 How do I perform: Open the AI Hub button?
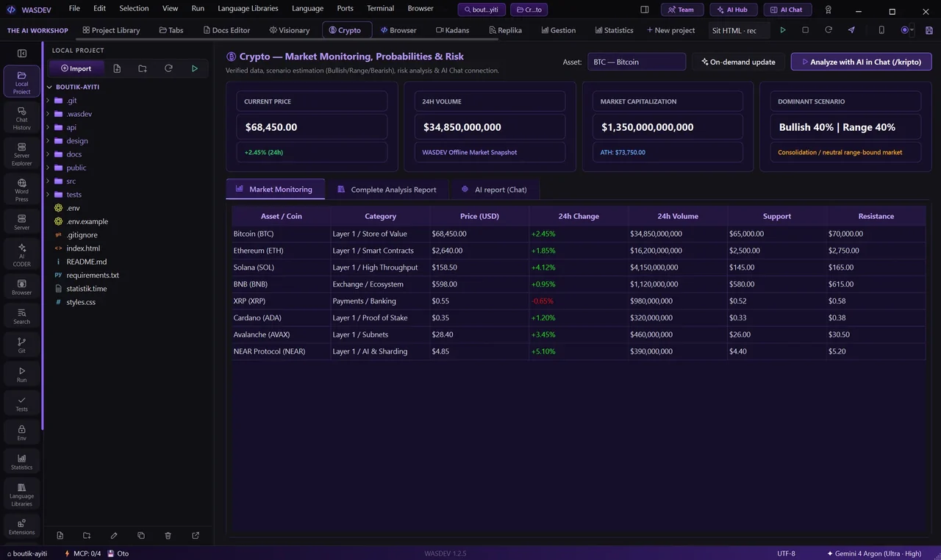733,10
